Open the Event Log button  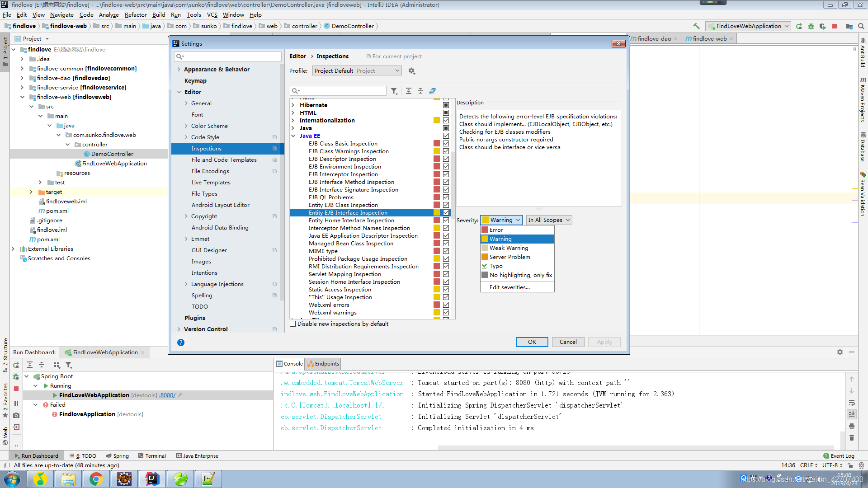tap(839, 456)
